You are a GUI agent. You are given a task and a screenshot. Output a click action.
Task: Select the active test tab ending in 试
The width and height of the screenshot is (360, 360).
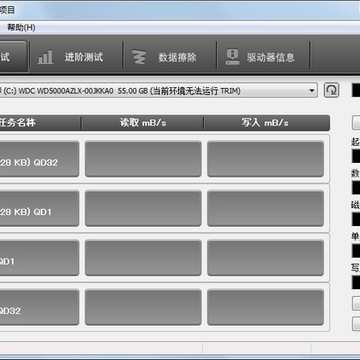[13, 57]
